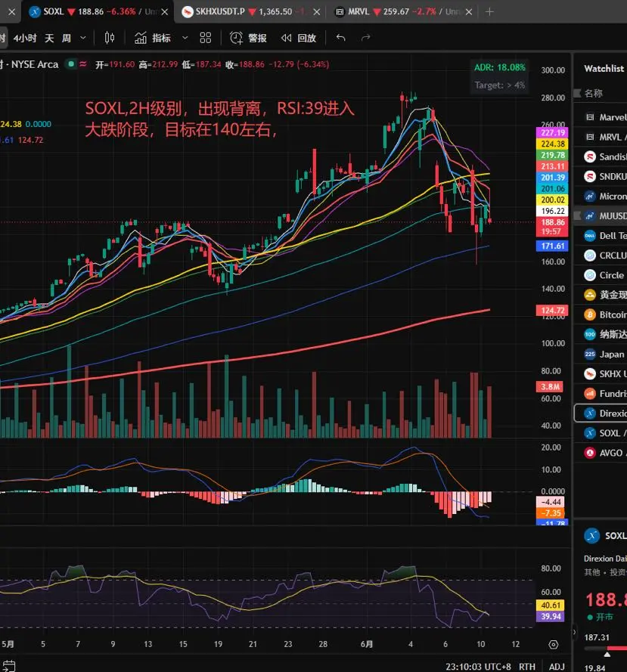
Task: Expand the time interval dropdown arrow
Action: [83, 38]
